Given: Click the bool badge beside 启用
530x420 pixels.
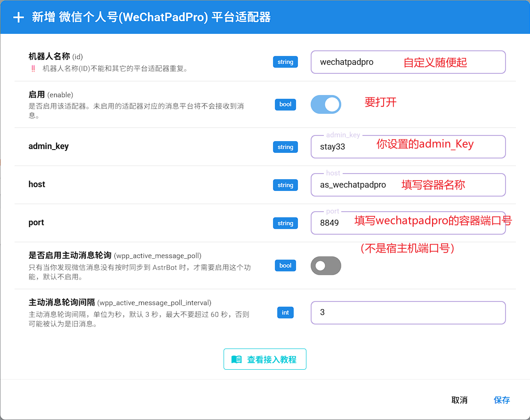Looking at the screenshot, I should (x=285, y=104).
